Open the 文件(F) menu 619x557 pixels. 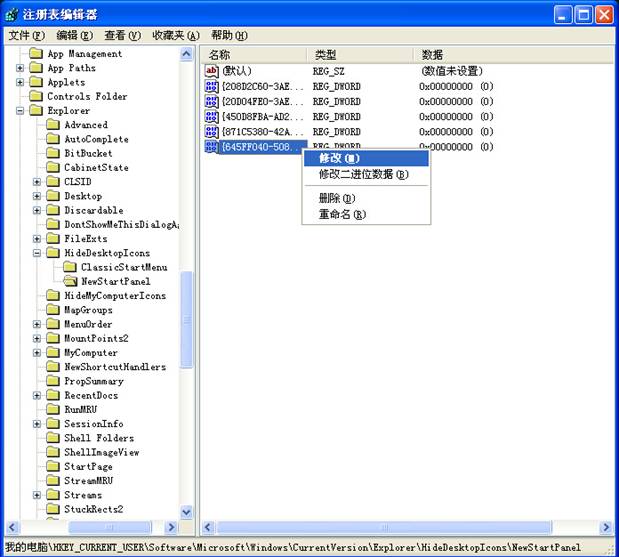click(27, 36)
